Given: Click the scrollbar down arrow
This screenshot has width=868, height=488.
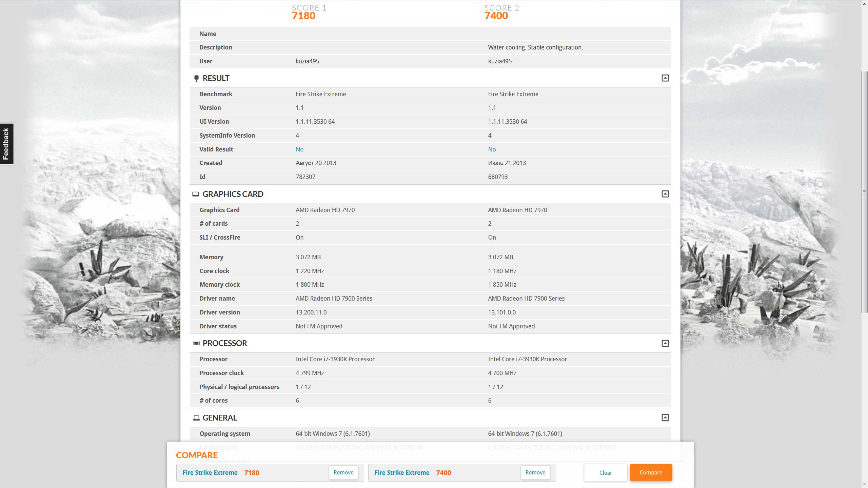Looking at the screenshot, I should click(864, 485).
